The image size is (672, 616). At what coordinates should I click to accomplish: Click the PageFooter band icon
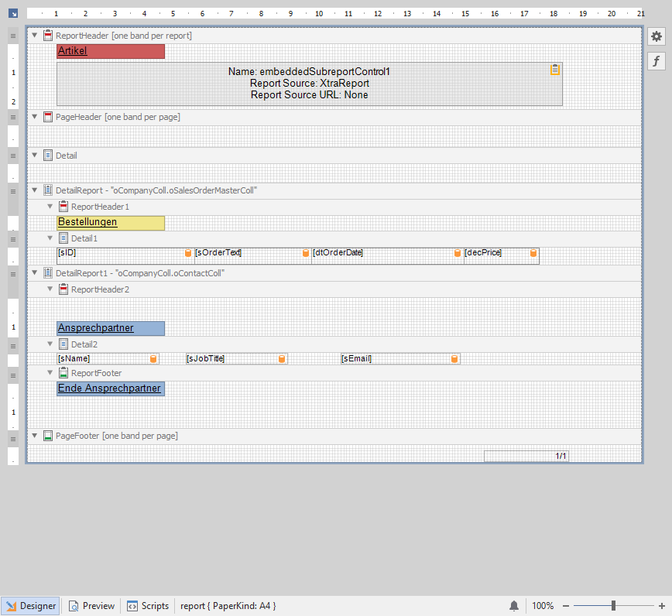pos(48,436)
